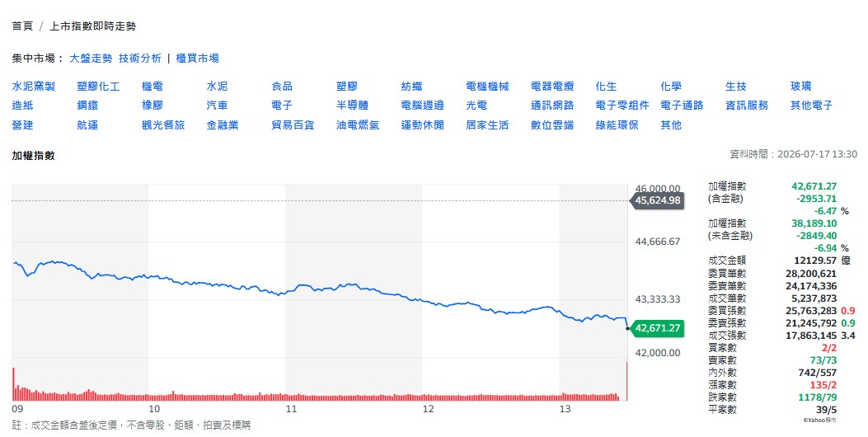Open the 航運 sector page
868x437 pixels.
point(87,125)
